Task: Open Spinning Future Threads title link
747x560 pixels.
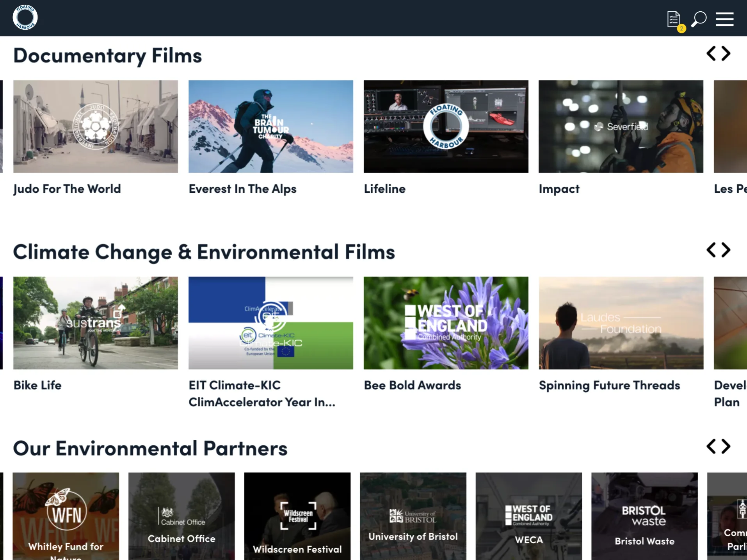Action: (x=609, y=385)
